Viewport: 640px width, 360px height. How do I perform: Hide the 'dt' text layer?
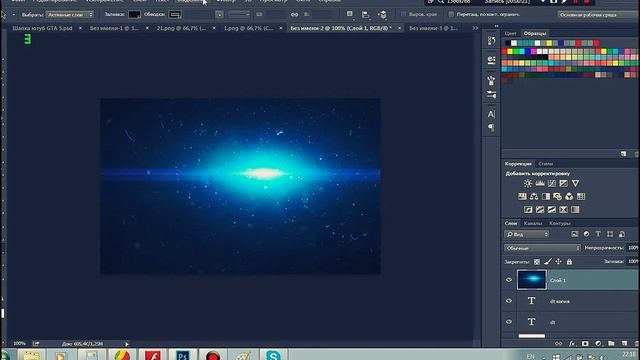tap(509, 322)
